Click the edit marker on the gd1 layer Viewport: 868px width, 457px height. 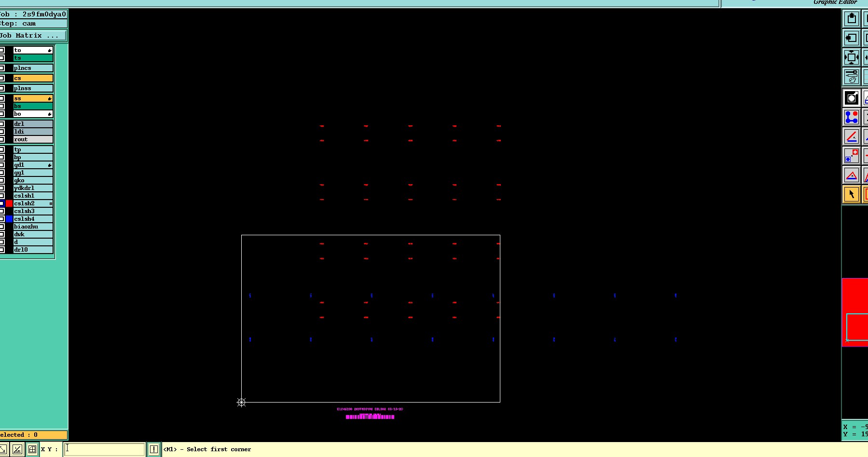point(50,165)
